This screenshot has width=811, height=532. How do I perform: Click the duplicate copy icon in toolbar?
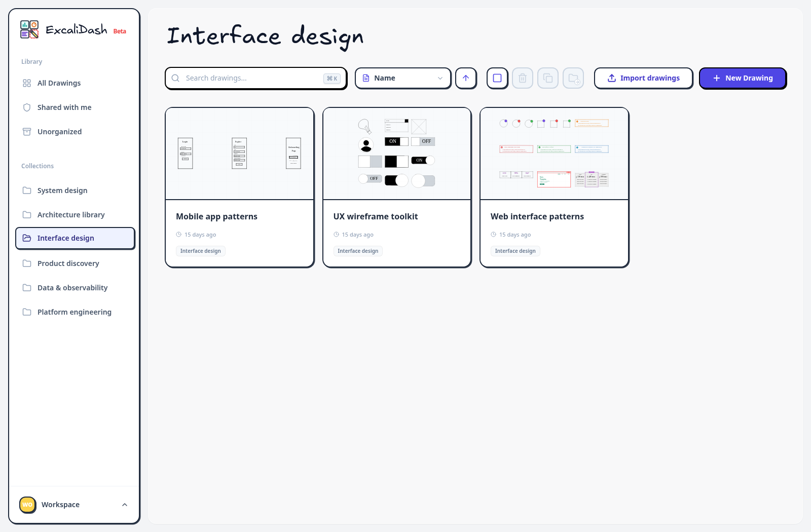coord(548,78)
